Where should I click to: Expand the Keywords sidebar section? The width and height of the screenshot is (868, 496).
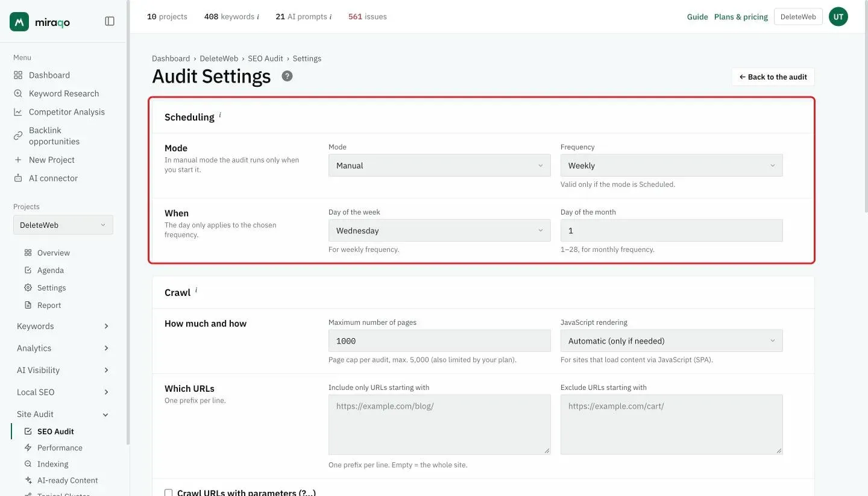[x=63, y=327]
